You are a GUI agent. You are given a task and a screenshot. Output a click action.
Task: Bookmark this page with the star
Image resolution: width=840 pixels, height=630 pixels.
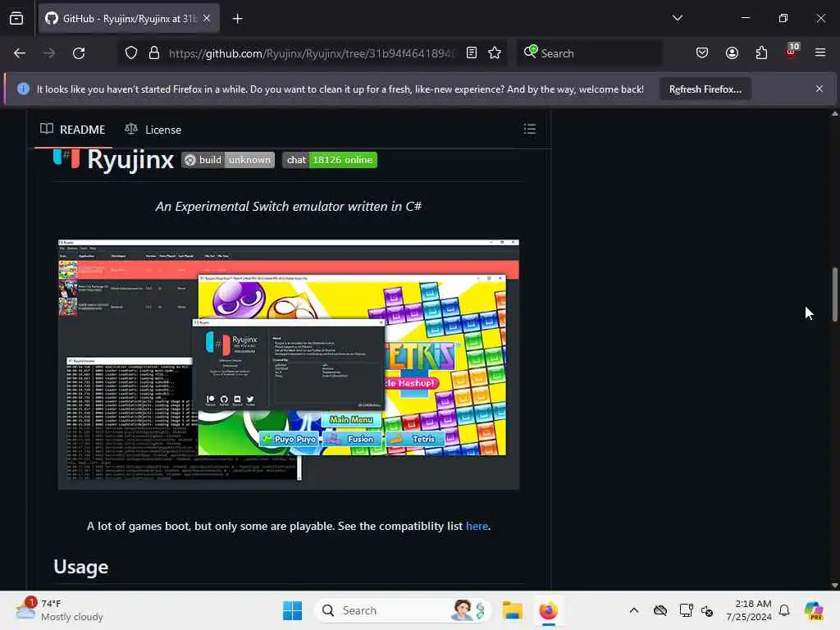tap(495, 53)
